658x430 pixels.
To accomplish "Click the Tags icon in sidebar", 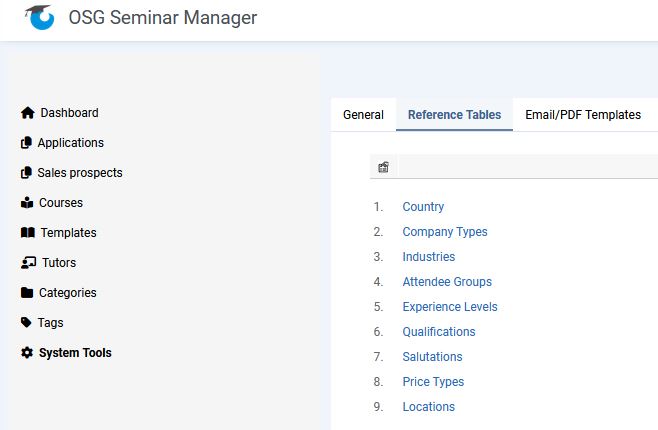I will pos(27,323).
